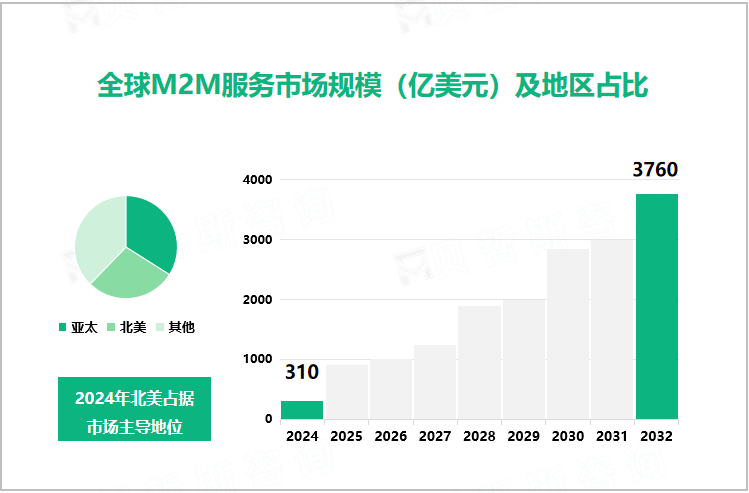
Task: Click the 其他 legend label
Action: point(182,327)
